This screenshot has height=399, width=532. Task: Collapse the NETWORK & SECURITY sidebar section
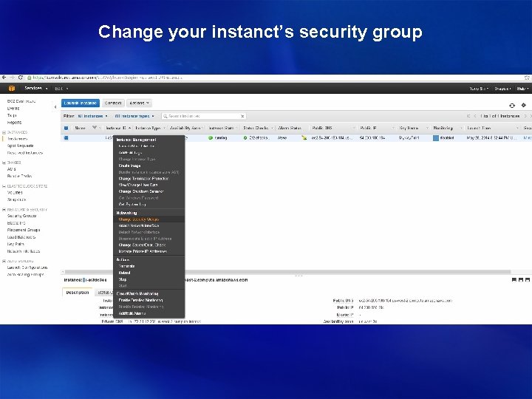4,210
